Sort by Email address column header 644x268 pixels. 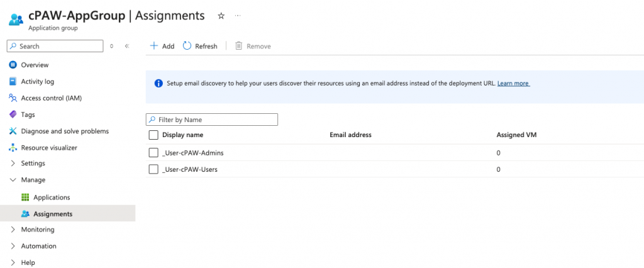click(x=350, y=135)
